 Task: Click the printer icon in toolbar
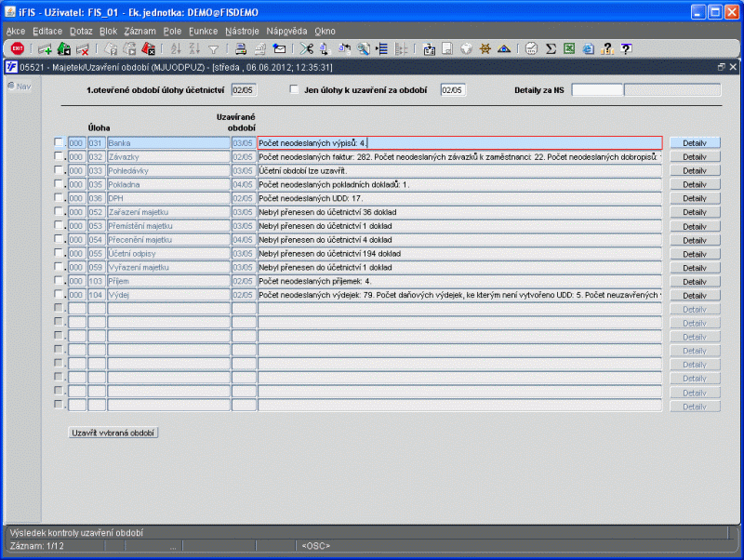241,48
